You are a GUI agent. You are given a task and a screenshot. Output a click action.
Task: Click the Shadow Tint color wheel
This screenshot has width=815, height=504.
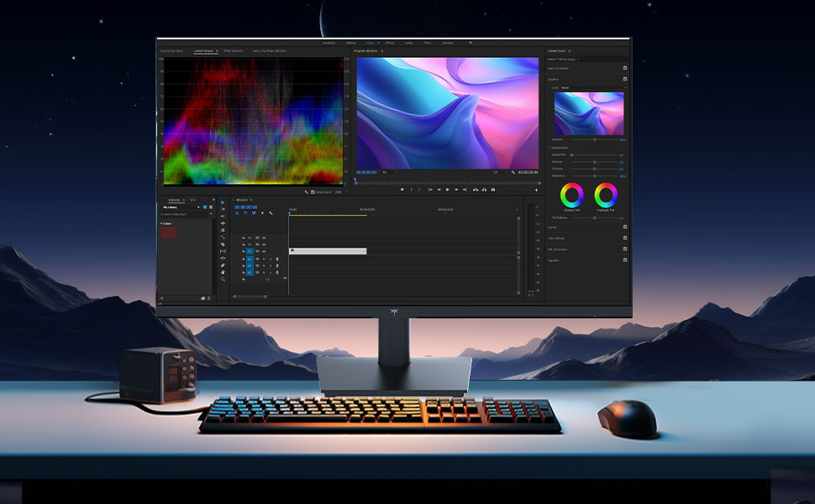pos(571,196)
